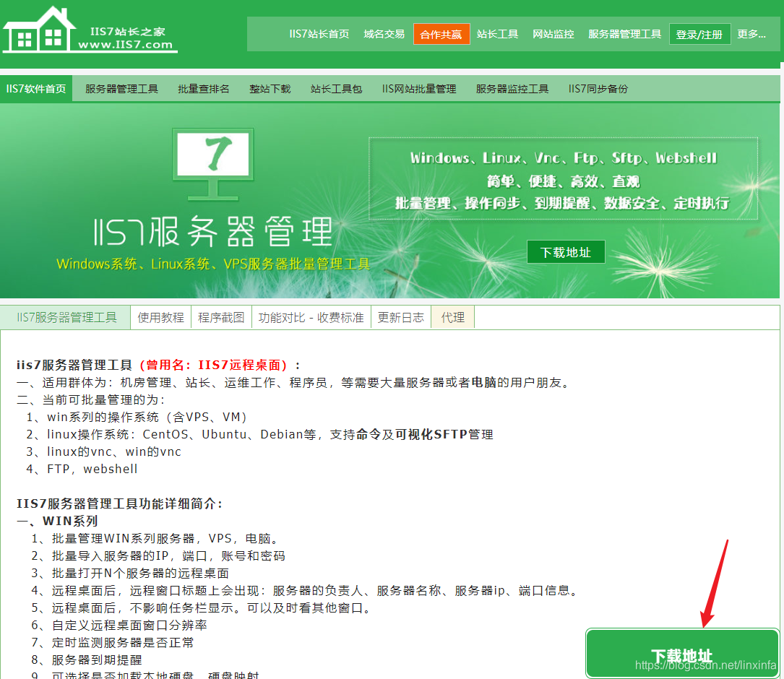Click banner text 批量管理、操作同步、到期提醒
This screenshot has width=784, height=679.
click(x=562, y=203)
